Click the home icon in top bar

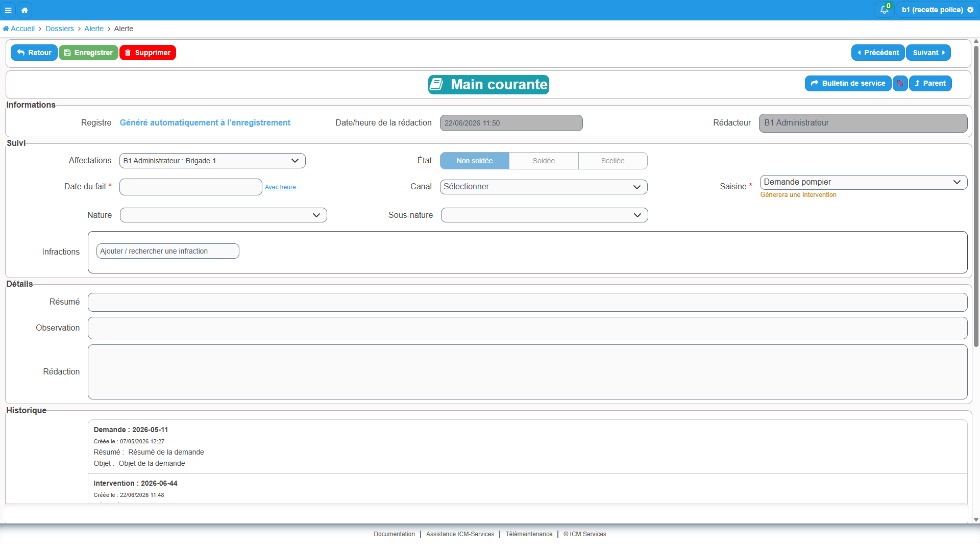coord(24,10)
